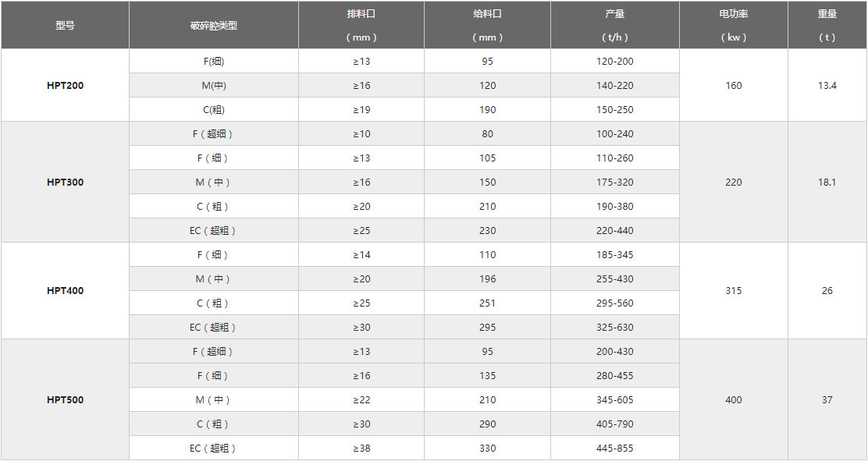Select the 120-200 capacity cell
The width and height of the screenshot is (868, 461).
pos(614,62)
